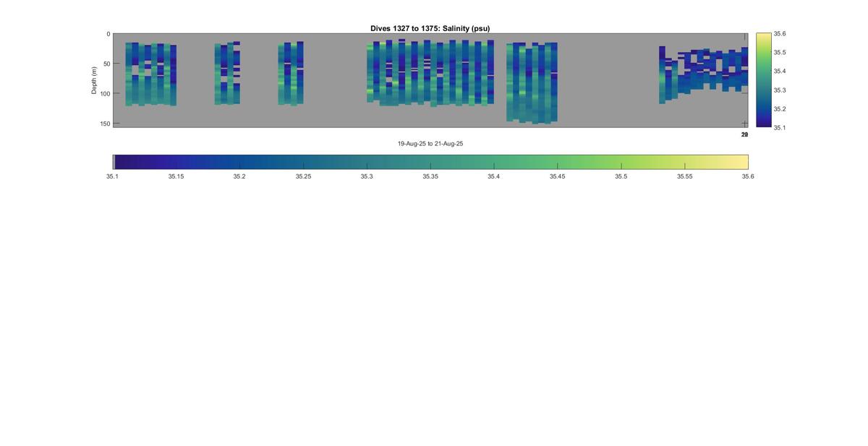
Task: Click the depth axis tick label 150
Action: pyautogui.click(x=106, y=124)
